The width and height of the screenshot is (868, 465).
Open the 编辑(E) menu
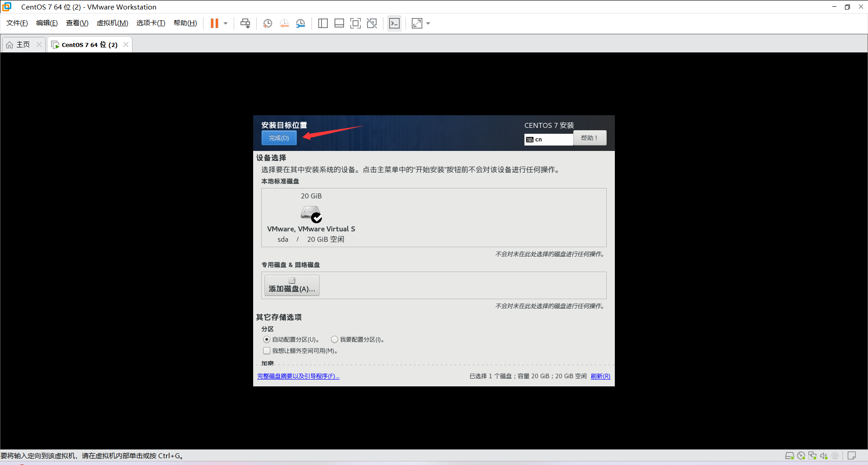click(47, 23)
